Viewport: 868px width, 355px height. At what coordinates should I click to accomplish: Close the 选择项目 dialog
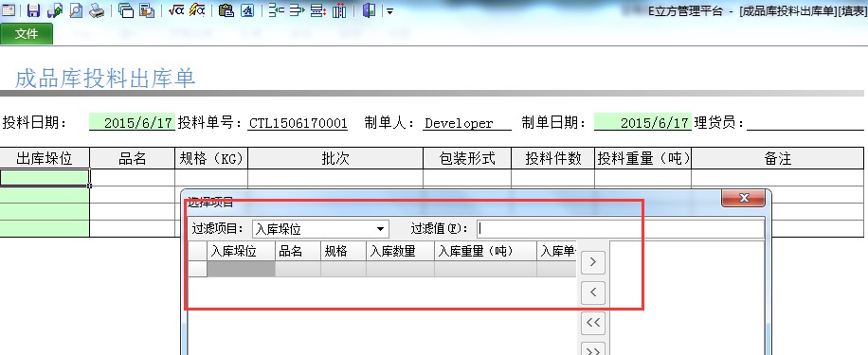coord(744,198)
